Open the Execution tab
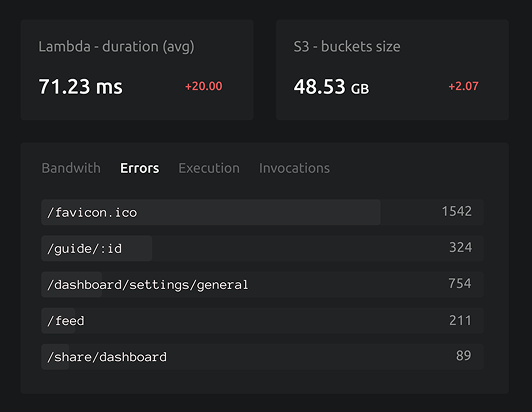 click(x=209, y=168)
